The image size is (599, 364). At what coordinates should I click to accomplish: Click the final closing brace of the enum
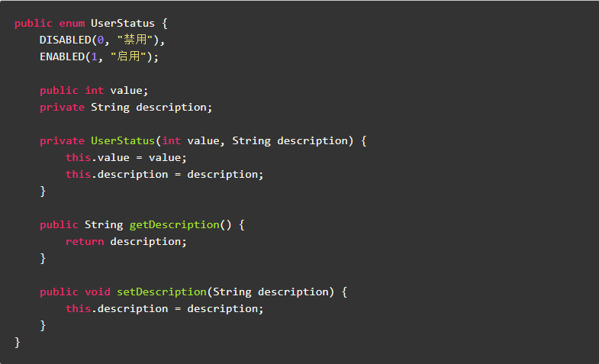(x=18, y=342)
